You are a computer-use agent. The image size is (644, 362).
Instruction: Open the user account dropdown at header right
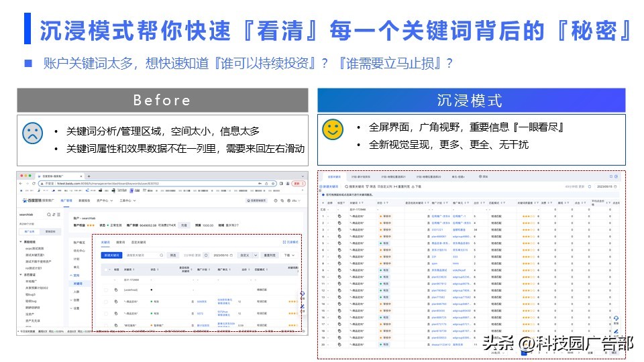[x=294, y=200]
